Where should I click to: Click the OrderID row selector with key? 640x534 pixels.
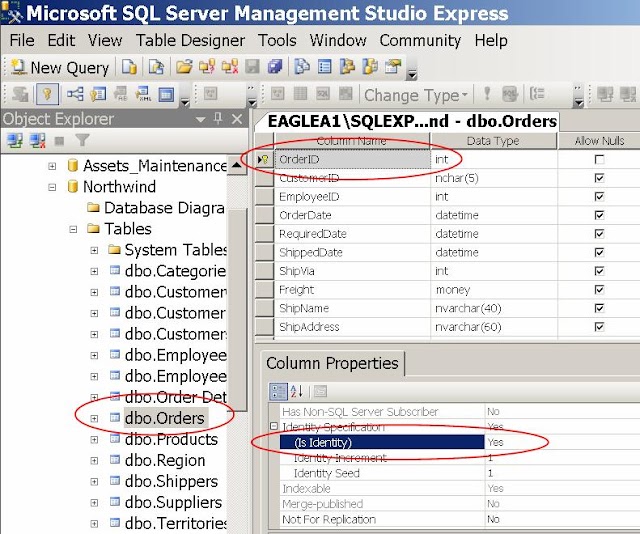264,159
